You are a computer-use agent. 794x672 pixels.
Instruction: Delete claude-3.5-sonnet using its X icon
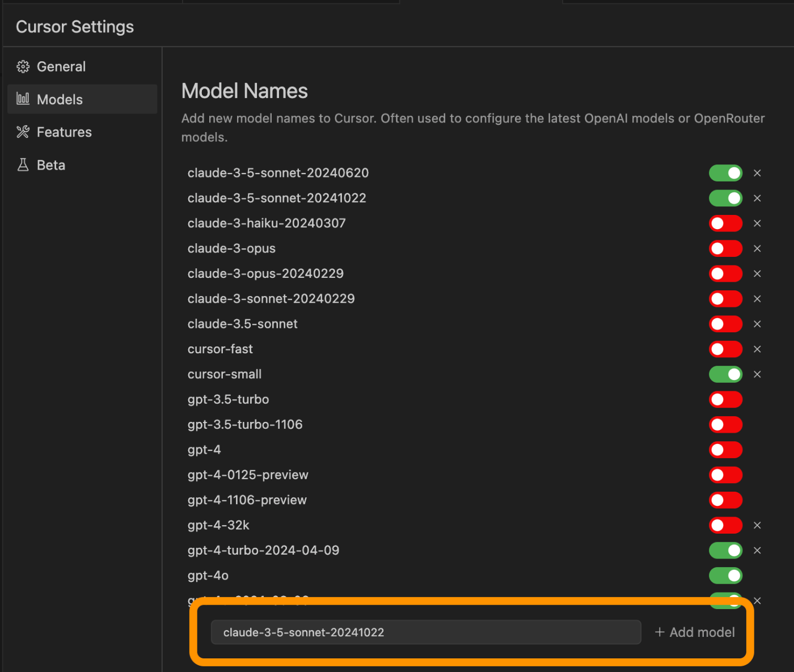tap(757, 324)
